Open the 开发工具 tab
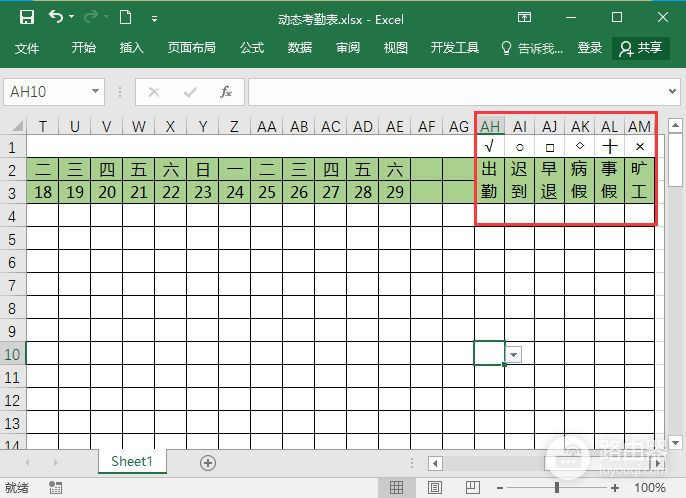The width and height of the screenshot is (686, 498). pyautogui.click(x=455, y=48)
